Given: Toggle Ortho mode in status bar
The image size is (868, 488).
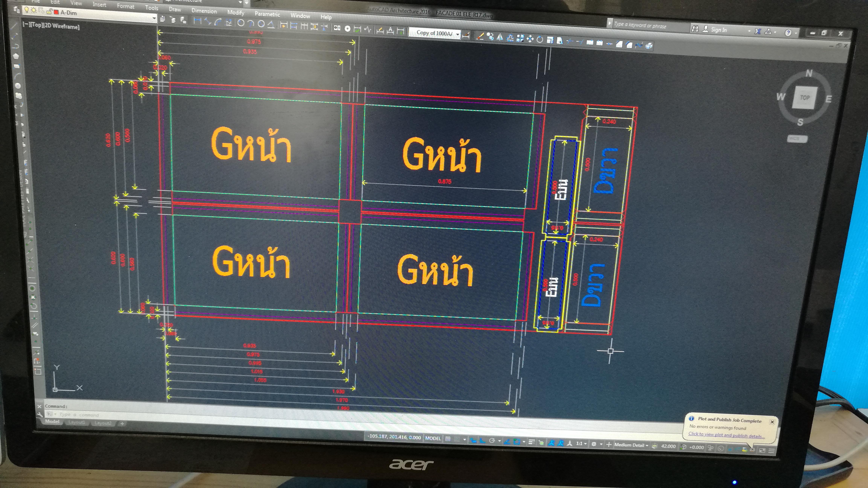Looking at the screenshot, I should 483,441.
